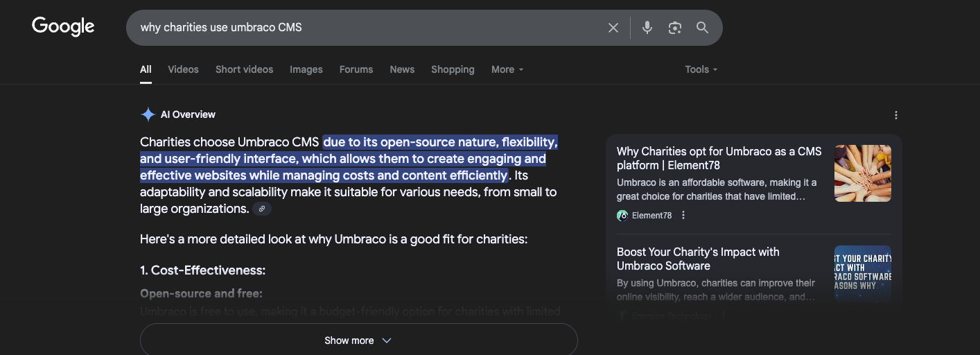Expand the More search filters dropdown

pos(507,69)
